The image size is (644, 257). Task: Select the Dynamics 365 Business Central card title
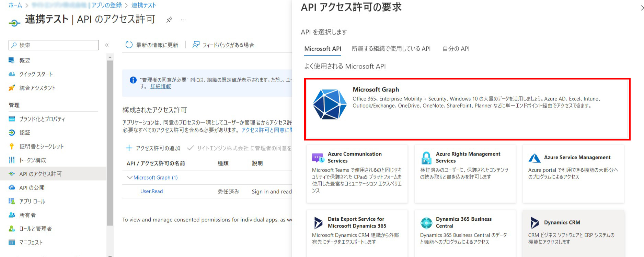coord(463,222)
